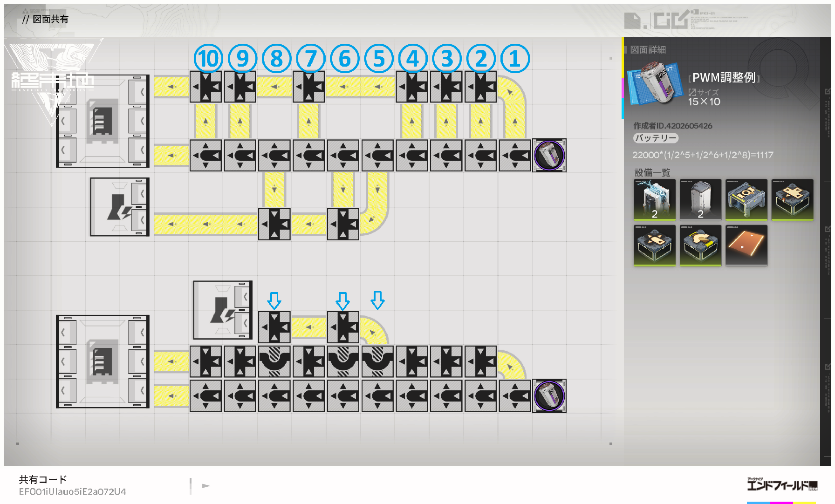Click the battery item source in the lower layout
Image resolution: width=835 pixels, height=504 pixels.
tap(549, 396)
